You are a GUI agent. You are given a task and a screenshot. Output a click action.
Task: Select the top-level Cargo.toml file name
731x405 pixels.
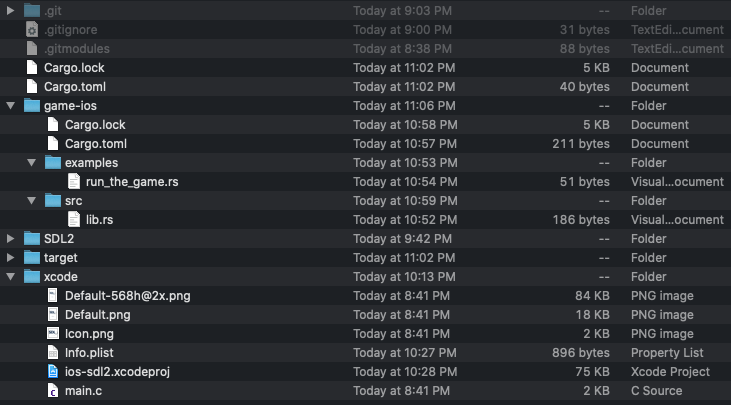(74, 87)
